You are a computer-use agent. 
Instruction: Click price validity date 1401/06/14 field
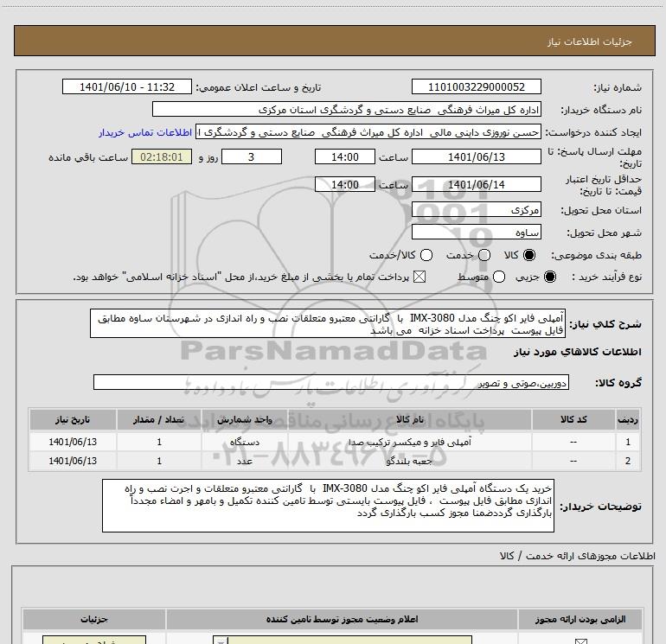(476, 184)
